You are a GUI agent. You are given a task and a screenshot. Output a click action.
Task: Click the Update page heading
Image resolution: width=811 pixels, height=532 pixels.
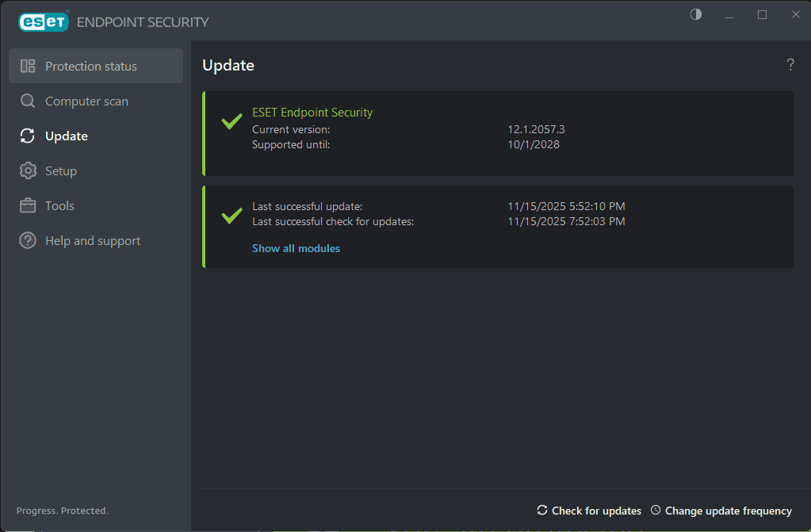[228, 65]
